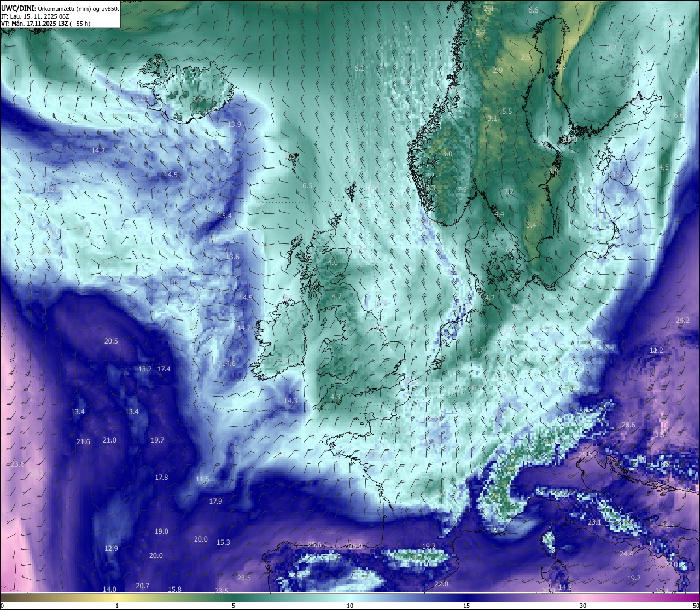Click the 14.6 value southwest of Ireland
This screenshot has width=700, height=610.
229,364
